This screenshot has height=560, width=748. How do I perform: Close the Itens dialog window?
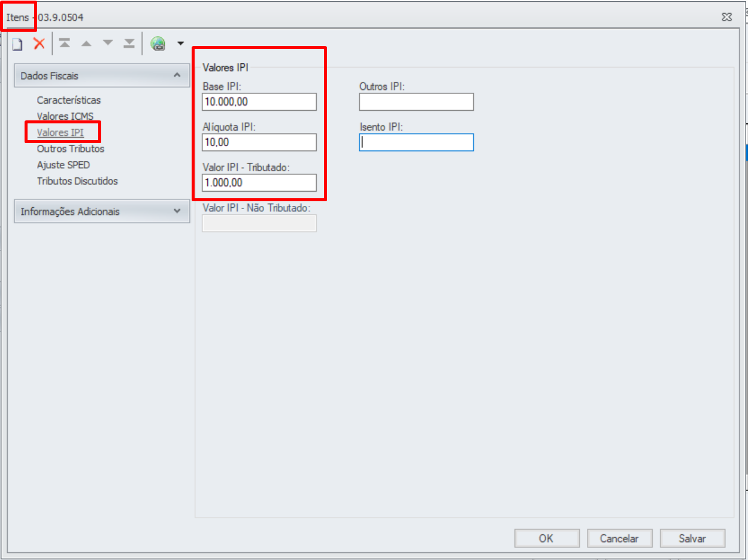tap(726, 17)
